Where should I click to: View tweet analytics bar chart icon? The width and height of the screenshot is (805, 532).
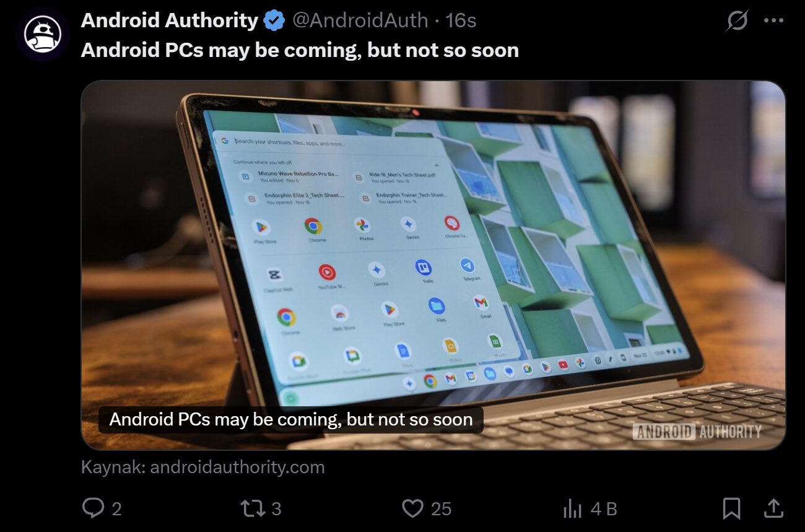[x=572, y=509]
